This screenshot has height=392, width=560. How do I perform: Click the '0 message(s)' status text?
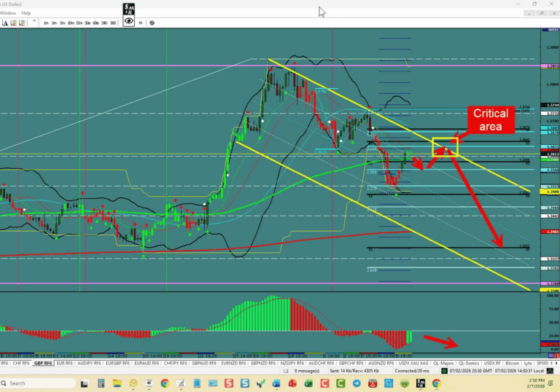[306, 371]
